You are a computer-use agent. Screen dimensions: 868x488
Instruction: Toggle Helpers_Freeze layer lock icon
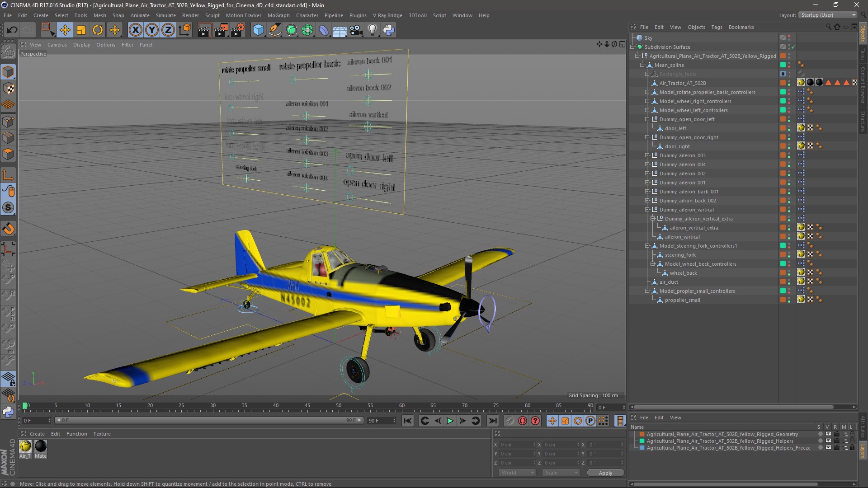pyautogui.click(x=852, y=448)
